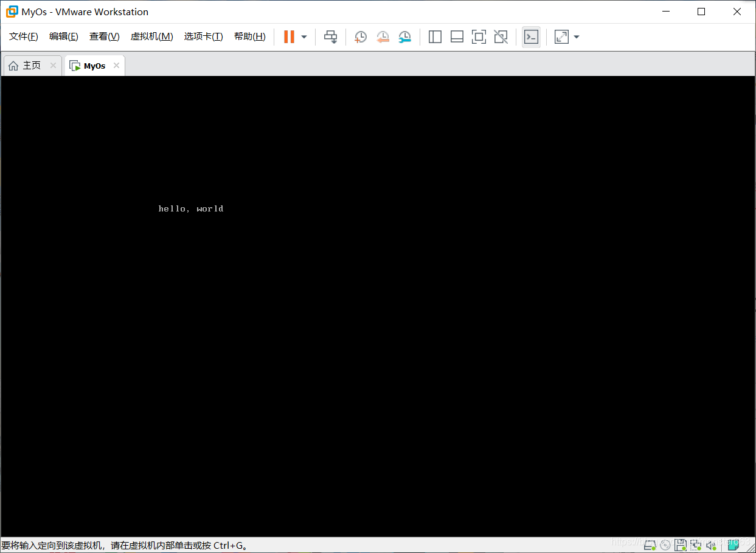Click the floppy disk status indicator
This screenshot has width=756, height=553.
point(680,544)
